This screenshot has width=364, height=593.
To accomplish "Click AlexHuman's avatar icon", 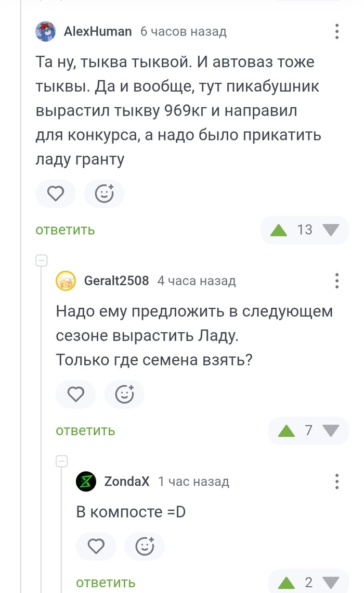I will [46, 31].
